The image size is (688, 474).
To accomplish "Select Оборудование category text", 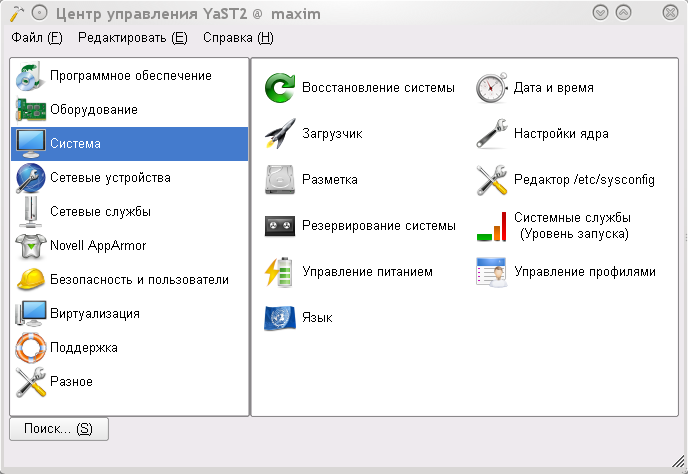I will (94, 110).
